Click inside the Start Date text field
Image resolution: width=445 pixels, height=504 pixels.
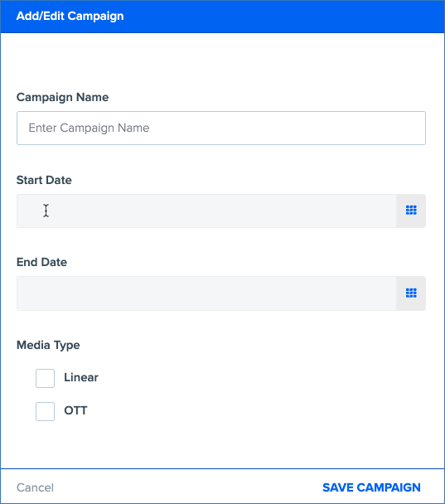click(206, 211)
